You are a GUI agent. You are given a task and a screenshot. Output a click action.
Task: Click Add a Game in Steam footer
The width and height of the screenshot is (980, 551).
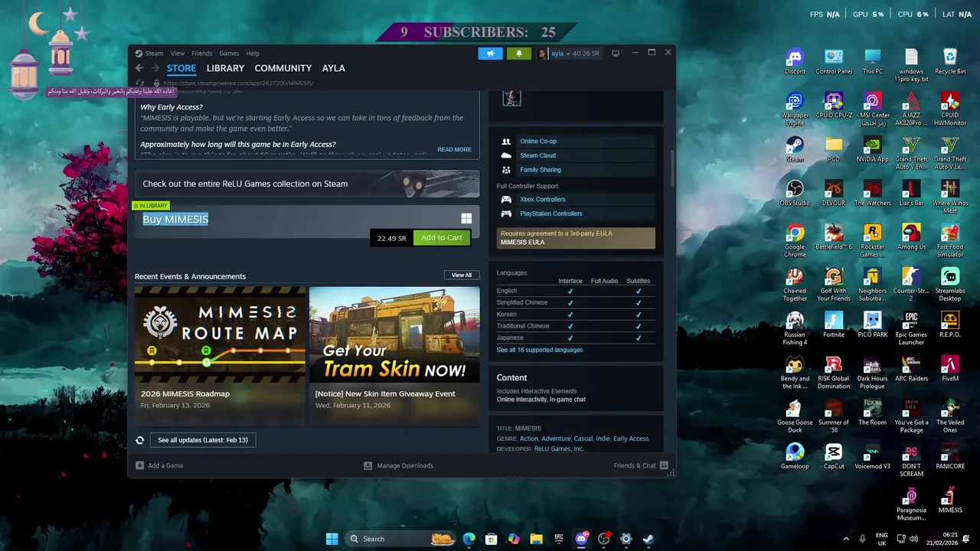tap(159, 465)
